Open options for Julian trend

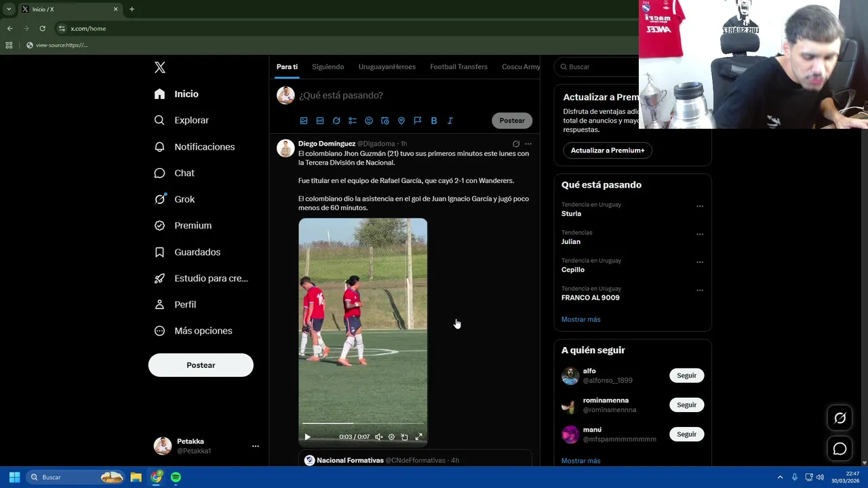pos(700,234)
